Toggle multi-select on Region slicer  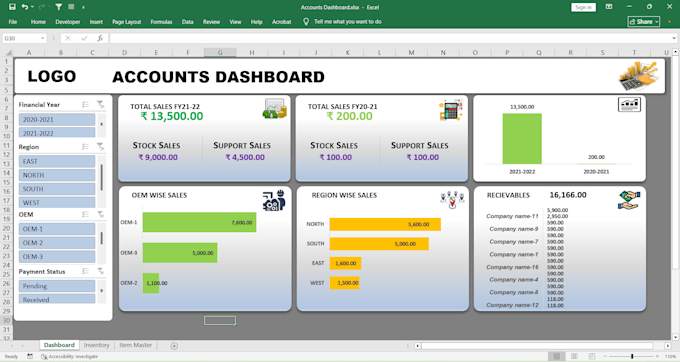[x=85, y=147]
